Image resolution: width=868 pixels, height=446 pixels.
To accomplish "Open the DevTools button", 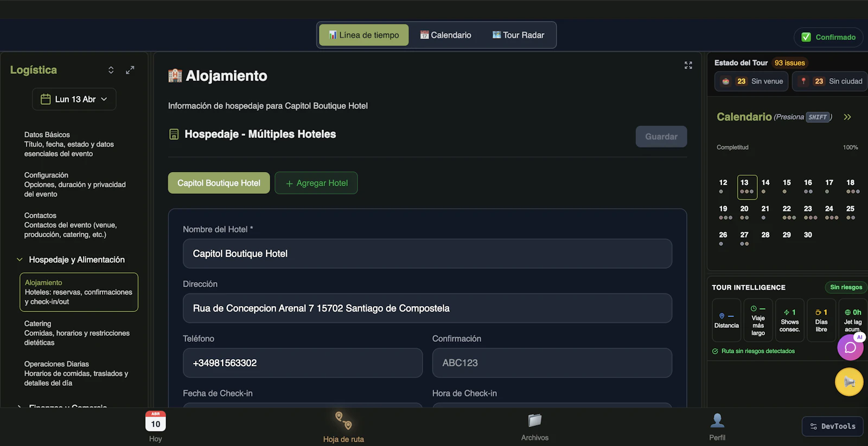I will pyautogui.click(x=832, y=426).
